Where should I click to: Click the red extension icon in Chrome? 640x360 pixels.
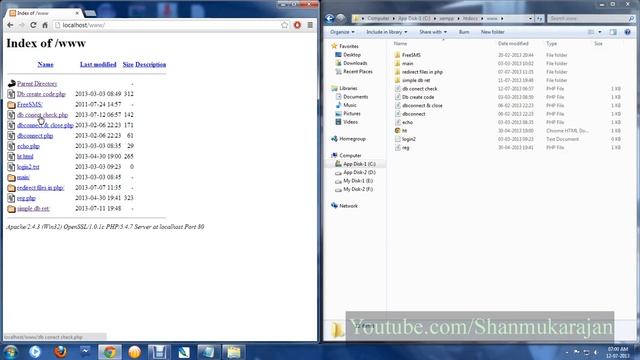pos(297,25)
